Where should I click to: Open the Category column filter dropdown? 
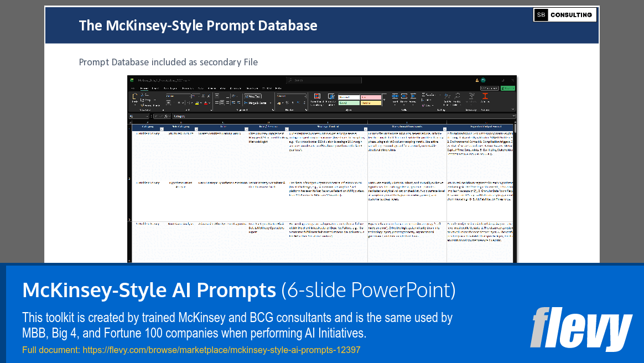[x=162, y=129]
